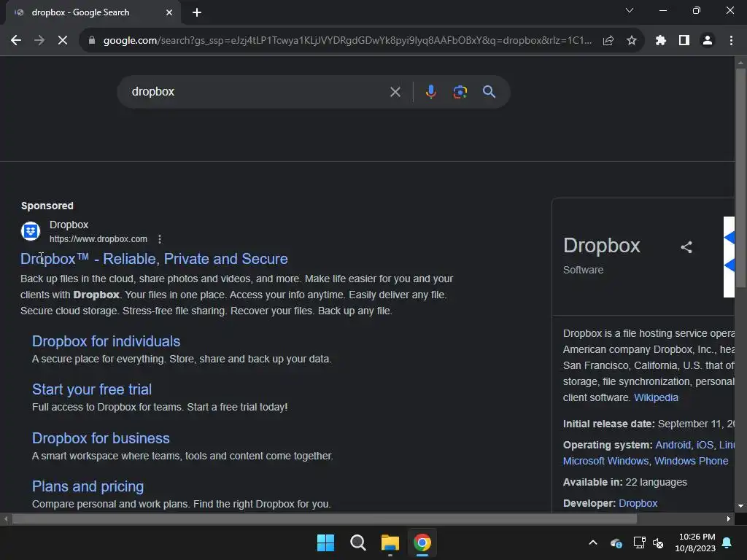Open the Microsoft Windows link
This screenshot has height=560, width=747.
pos(605,461)
